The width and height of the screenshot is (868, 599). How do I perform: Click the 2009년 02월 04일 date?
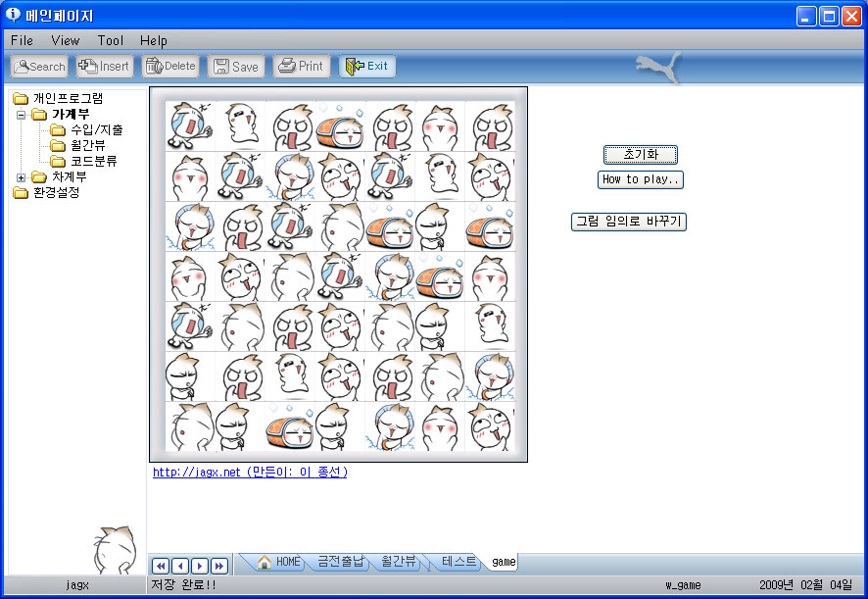pos(805,584)
